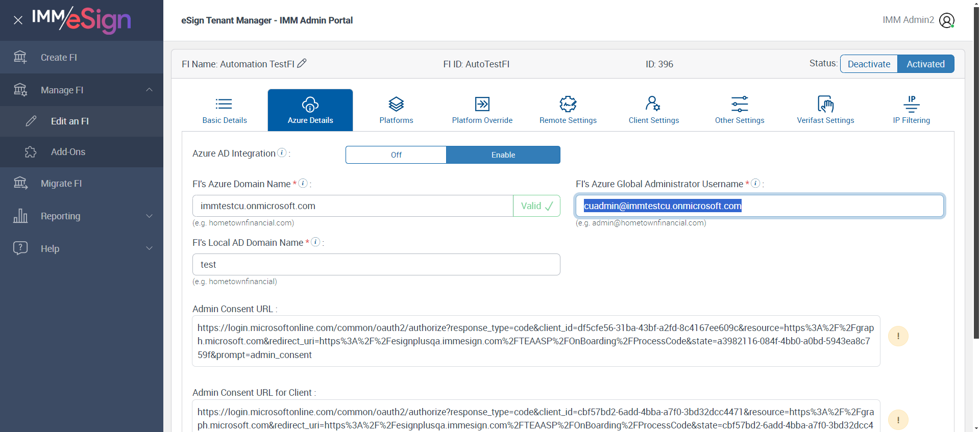
Task: Click the Manage FI bank-gear icon
Action: coord(20,90)
